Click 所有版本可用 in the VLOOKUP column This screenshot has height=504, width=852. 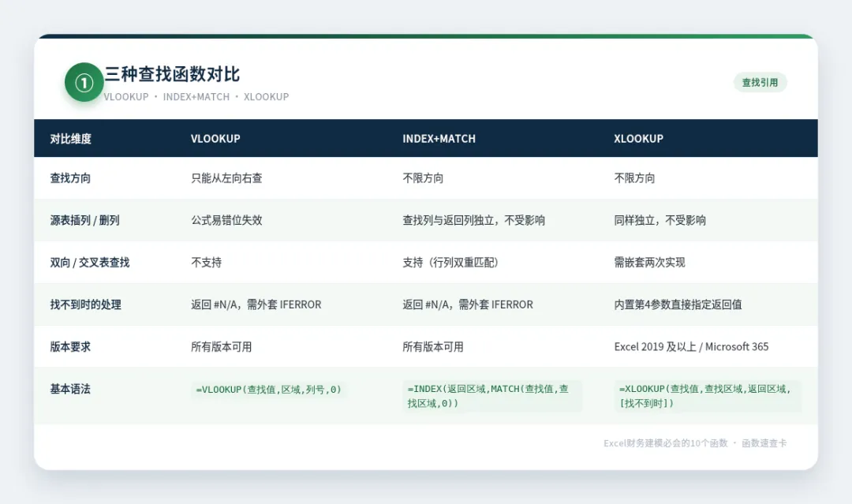(221, 346)
